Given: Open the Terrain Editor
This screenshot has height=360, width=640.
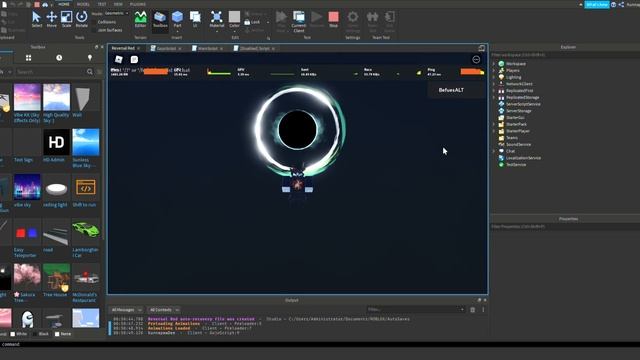Looking at the screenshot, I should pos(140,19).
